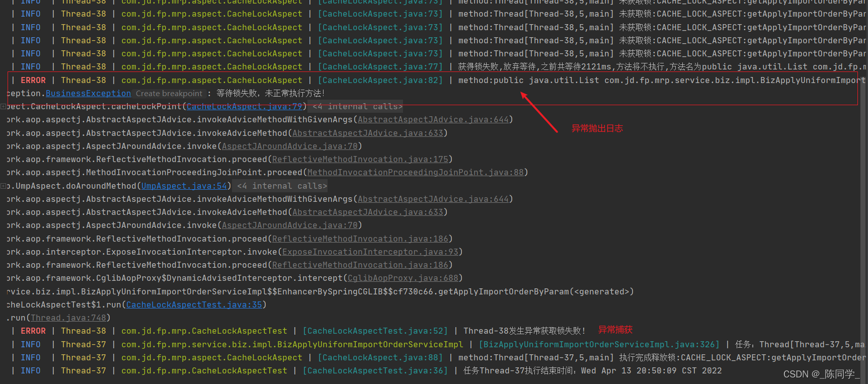Open the CacheLockAspect.java:79 link
Screen dimensions: 868x384
click(x=245, y=107)
